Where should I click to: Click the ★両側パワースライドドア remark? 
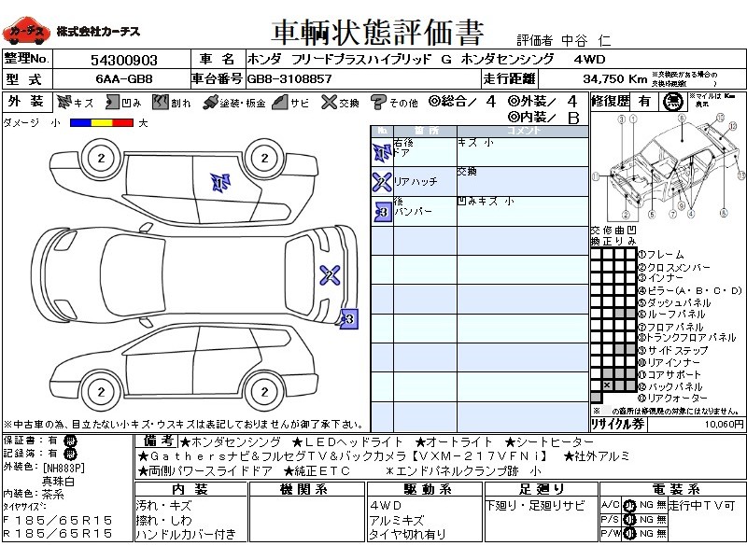(204, 471)
